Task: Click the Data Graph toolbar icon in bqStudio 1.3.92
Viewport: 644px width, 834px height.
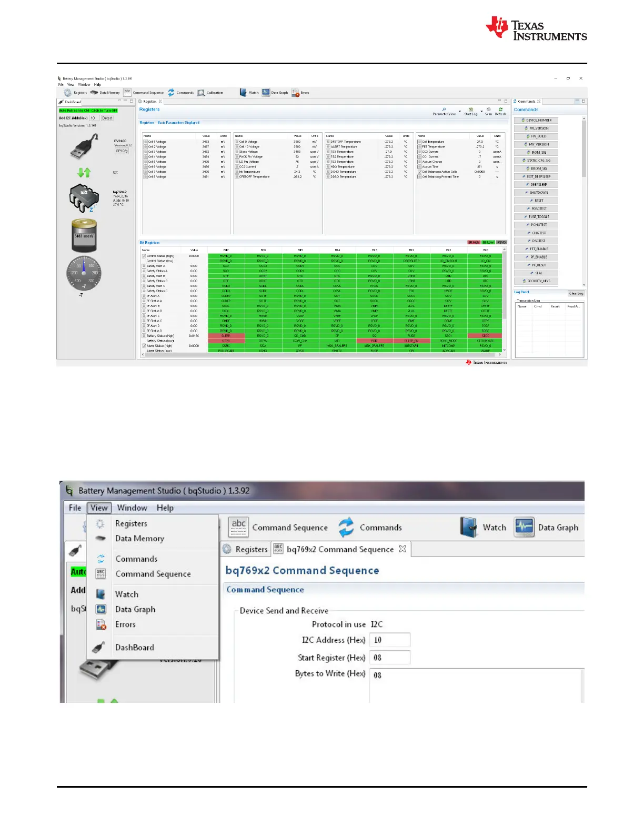Action: (x=525, y=527)
